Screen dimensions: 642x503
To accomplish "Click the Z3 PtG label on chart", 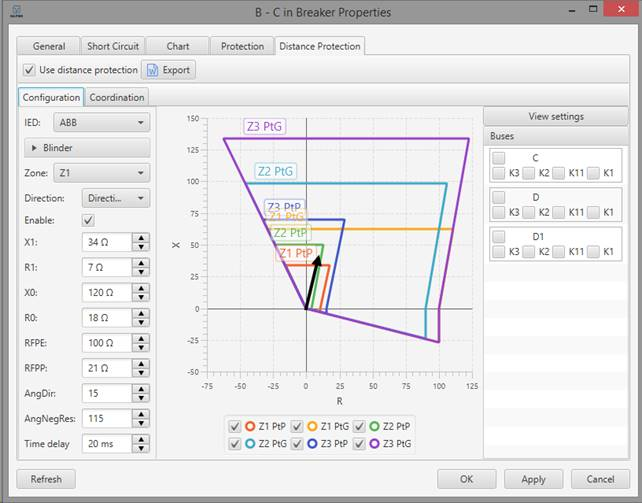I will point(264,126).
